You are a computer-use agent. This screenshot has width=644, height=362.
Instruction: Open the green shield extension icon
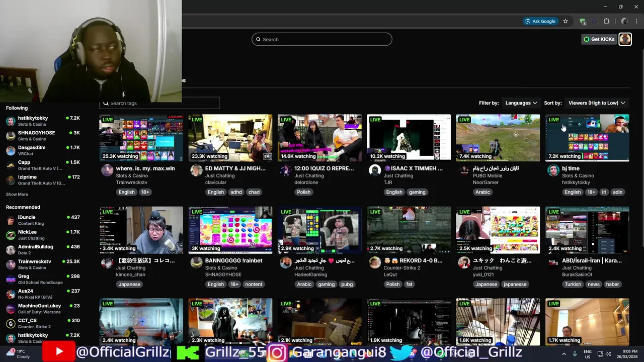pyautogui.click(x=583, y=21)
